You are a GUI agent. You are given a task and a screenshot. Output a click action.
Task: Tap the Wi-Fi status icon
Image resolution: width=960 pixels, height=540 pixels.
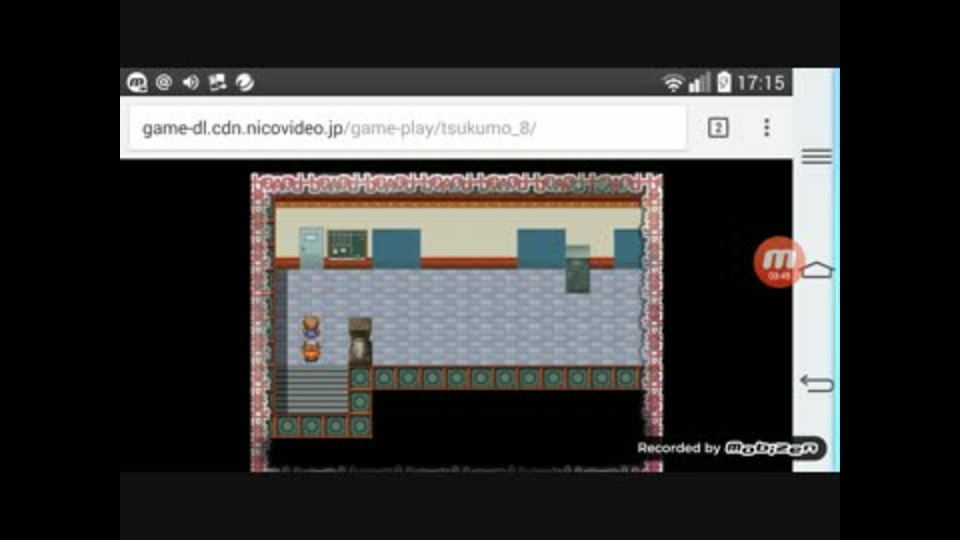[673, 83]
